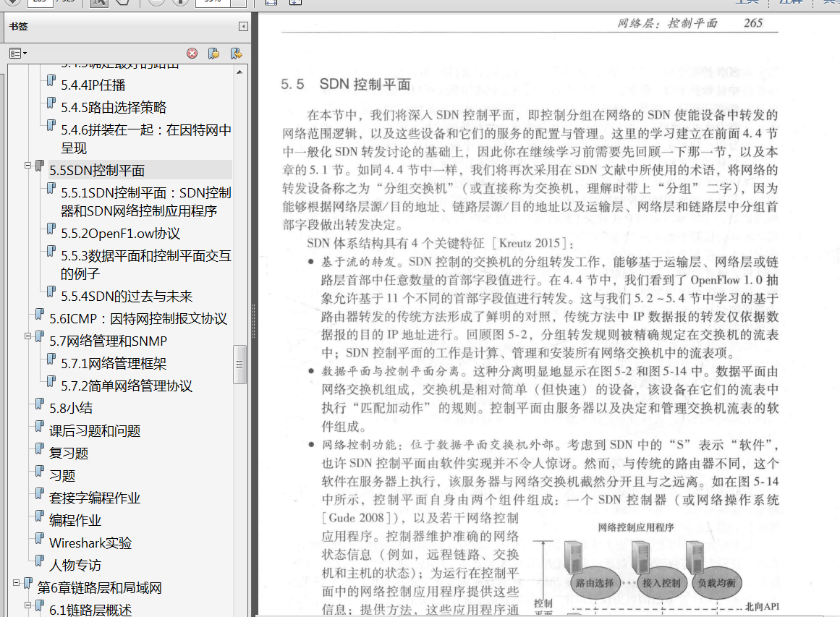
Task: Open the 6.1链路层概述 bookmark
Action: (x=90, y=610)
